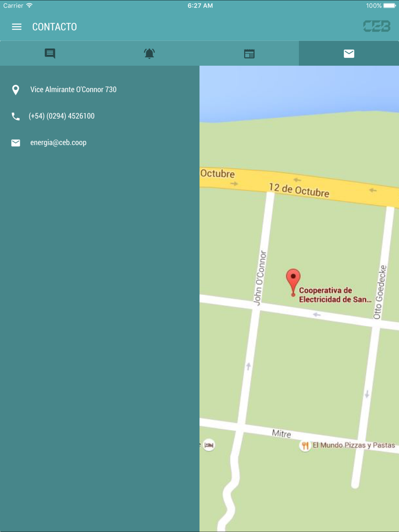Tap the hotel bed icon on map
Viewport: 399px width, 532px height.
tap(209, 445)
